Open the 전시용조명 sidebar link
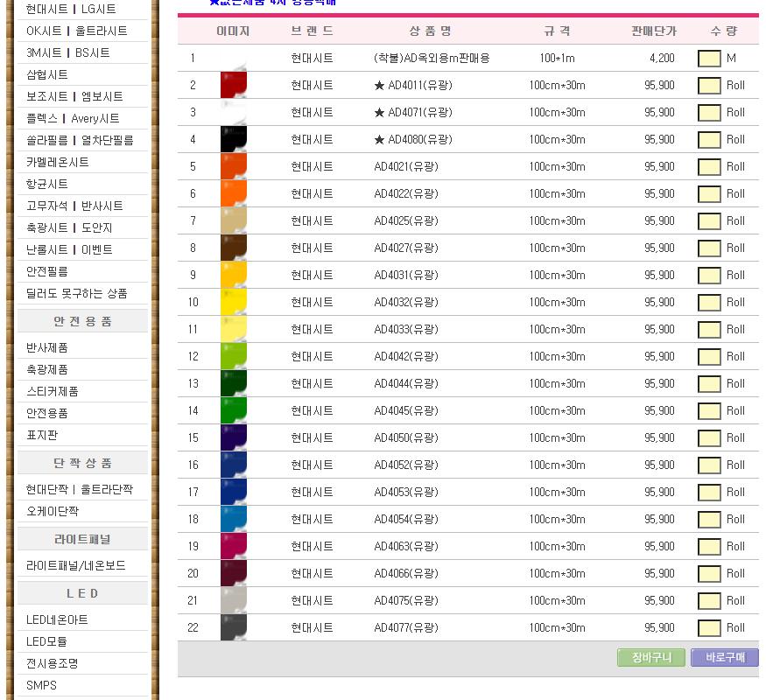The image size is (766, 700). pyautogui.click(x=53, y=663)
